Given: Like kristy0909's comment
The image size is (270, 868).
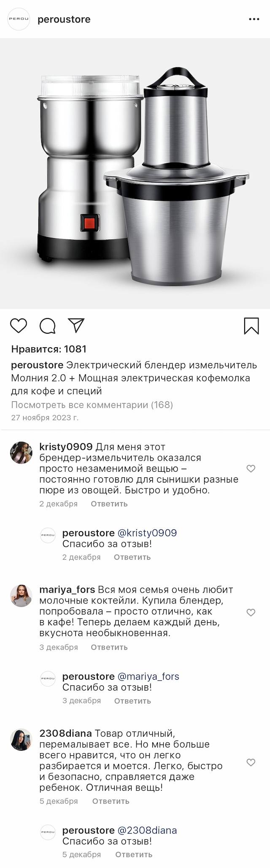Looking at the screenshot, I should pyautogui.click(x=251, y=468).
